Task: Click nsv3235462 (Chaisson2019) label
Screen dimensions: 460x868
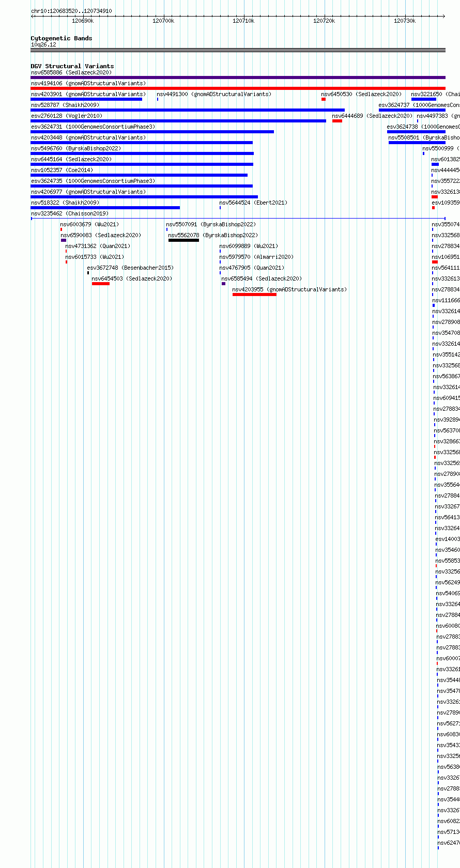Action: pyautogui.click(x=70, y=213)
